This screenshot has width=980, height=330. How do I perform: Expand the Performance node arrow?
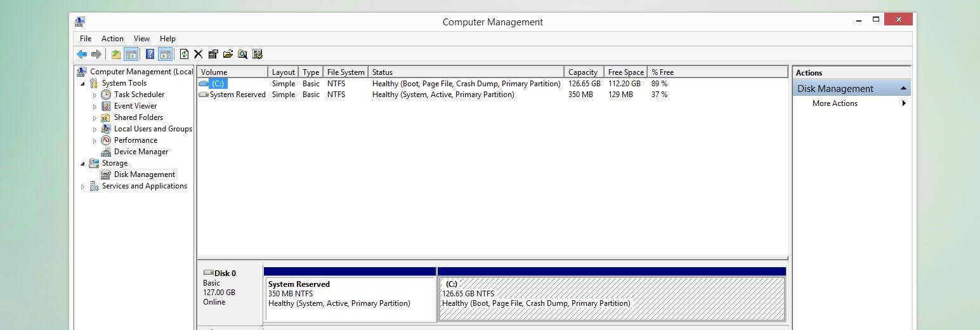(95, 141)
